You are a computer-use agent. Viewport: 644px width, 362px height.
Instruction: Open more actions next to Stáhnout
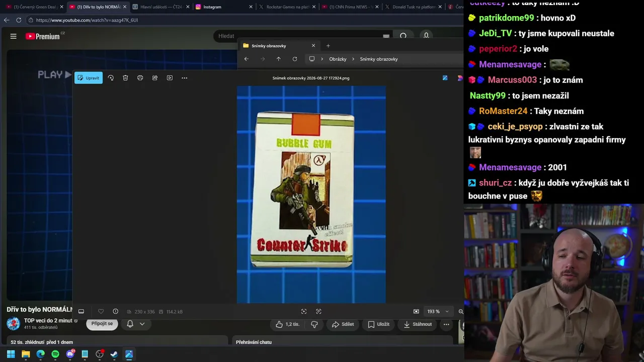coord(446,324)
